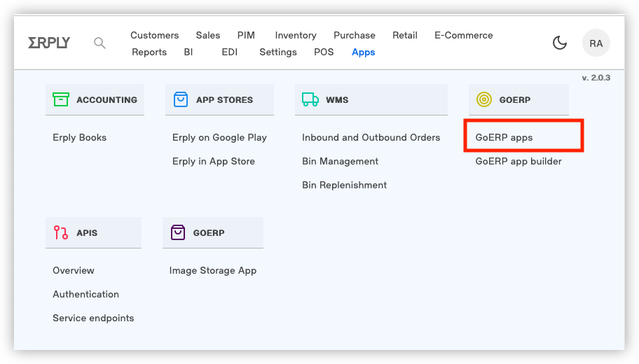This screenshot has width=639, height=364.
Task: Open APIs Overview link
Action: coord(74,270)
